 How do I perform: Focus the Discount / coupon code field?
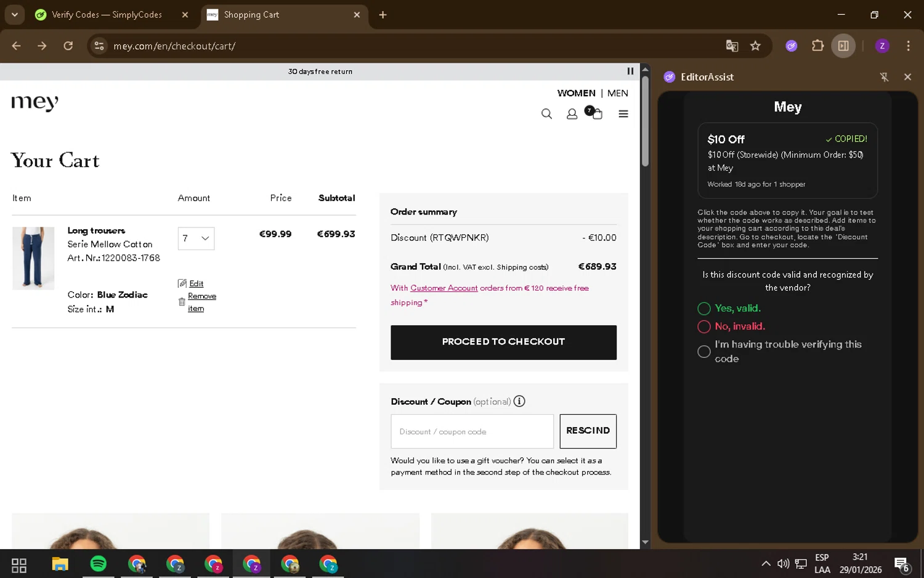[x=472, y=431]
